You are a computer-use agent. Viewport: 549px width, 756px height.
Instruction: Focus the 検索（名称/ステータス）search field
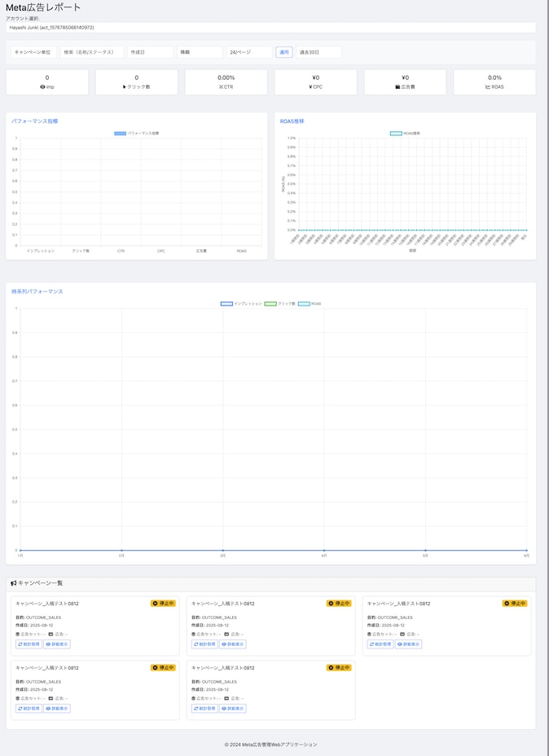(91, 52)
